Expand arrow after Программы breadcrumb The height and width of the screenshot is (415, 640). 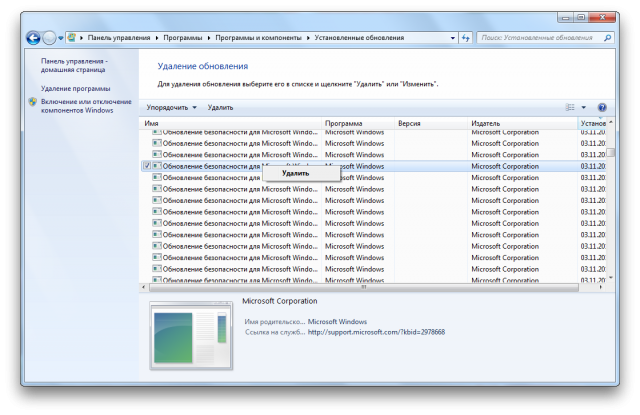click(x=209, y=38)
